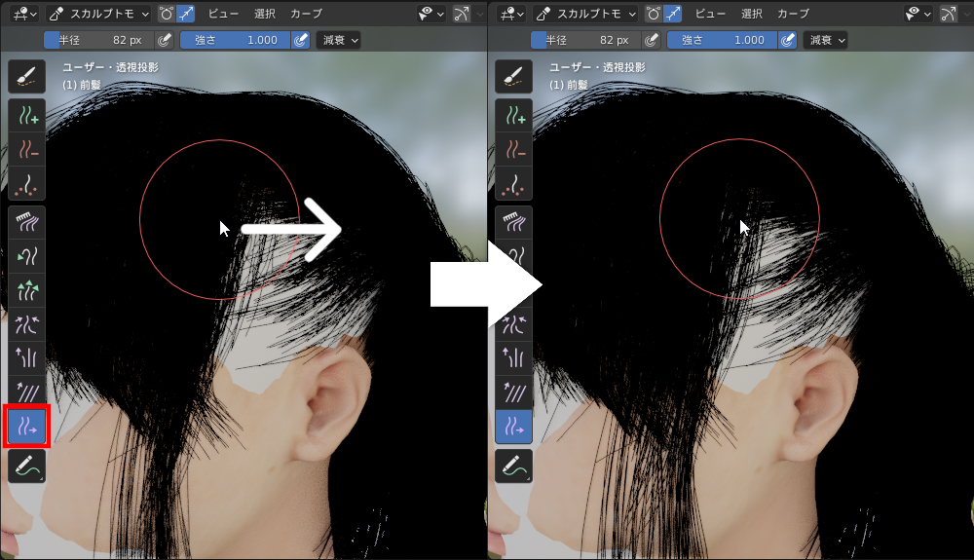Screen dimensions: 974x560
Task: Open editor type dropdown in left header
Action: tap(25, 14)
